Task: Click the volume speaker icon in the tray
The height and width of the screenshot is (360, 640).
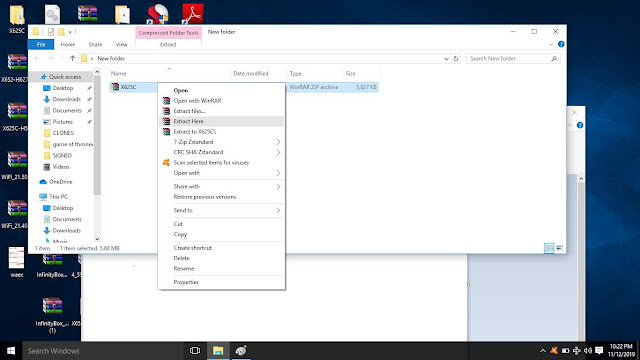Action: pos(588,351)
